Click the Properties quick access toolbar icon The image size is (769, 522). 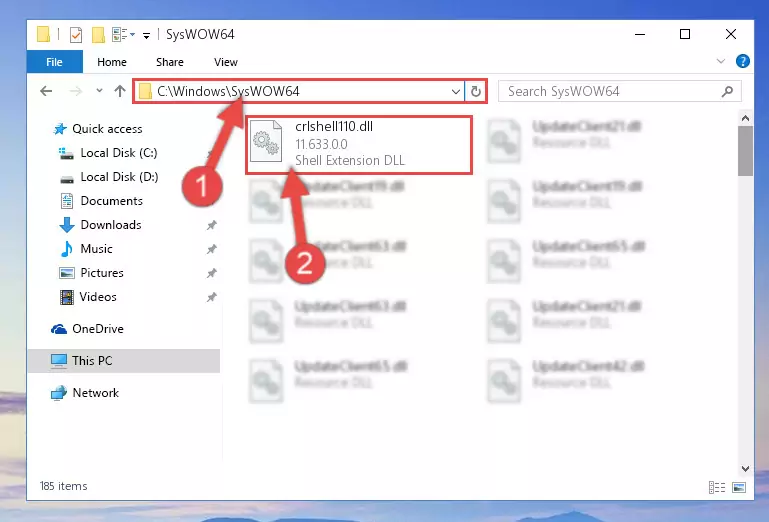[x=76, y=35]
